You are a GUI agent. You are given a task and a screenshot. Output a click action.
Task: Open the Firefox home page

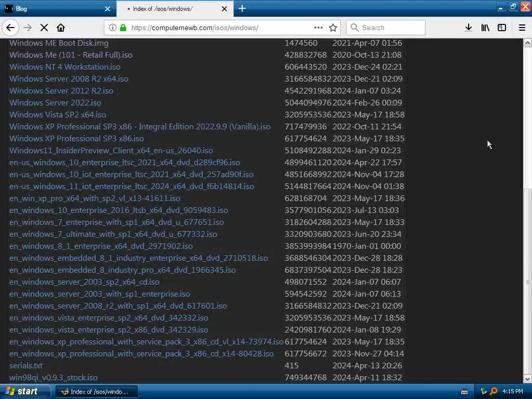pyautogui.click(x=61, y=28)
